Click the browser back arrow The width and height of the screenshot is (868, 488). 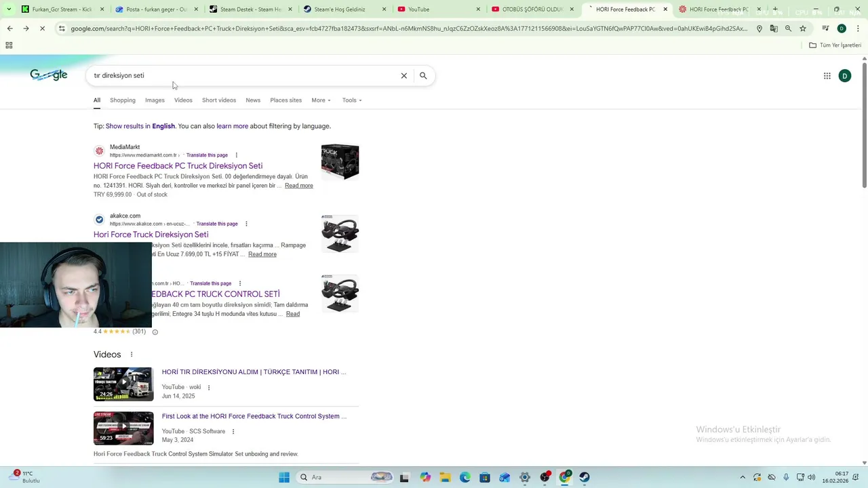(x=9, y=28)
